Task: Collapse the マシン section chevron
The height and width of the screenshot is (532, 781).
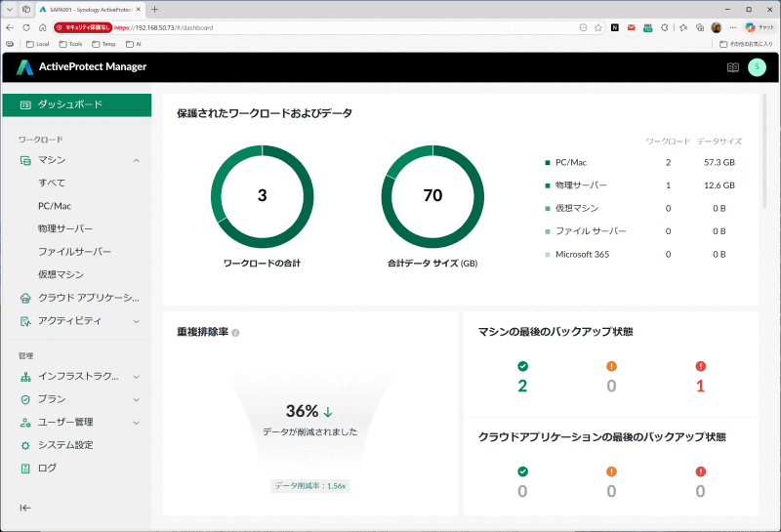Action: coord(136,160)
